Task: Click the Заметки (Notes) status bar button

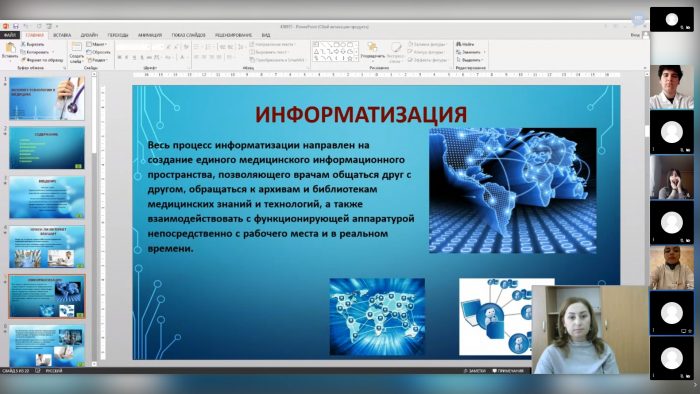Action: point(475,371)
